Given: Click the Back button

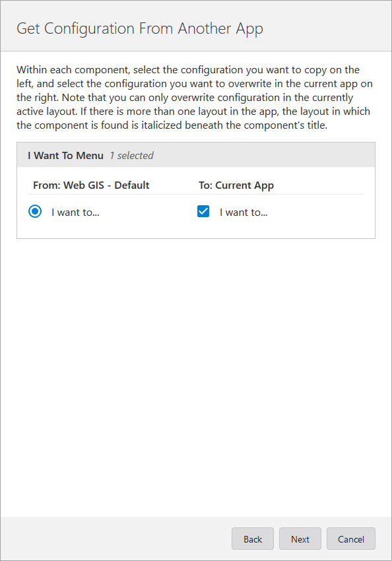Looking at the screenshot, I should pyautogui.click(x=252, y=539).
